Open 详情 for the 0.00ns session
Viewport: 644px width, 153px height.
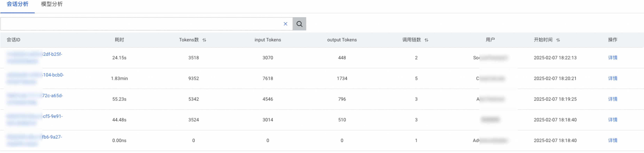612,141
